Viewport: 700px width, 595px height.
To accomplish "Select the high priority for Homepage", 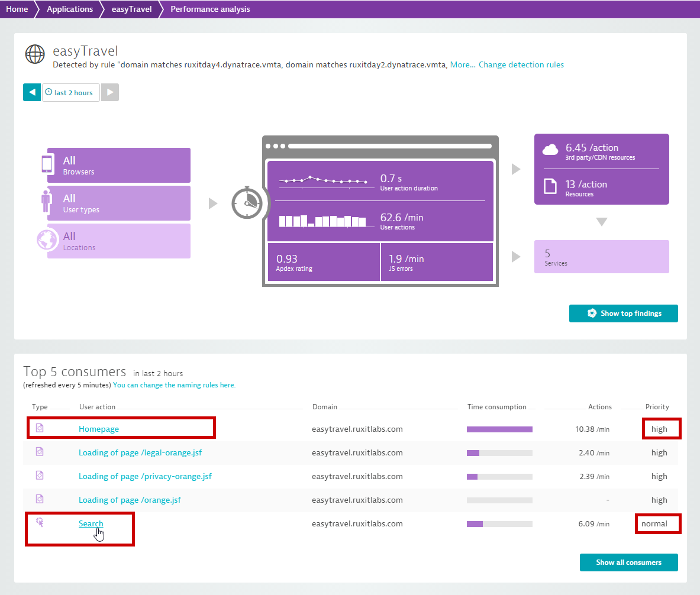I will pyautogui.click(x=659, y=429).
